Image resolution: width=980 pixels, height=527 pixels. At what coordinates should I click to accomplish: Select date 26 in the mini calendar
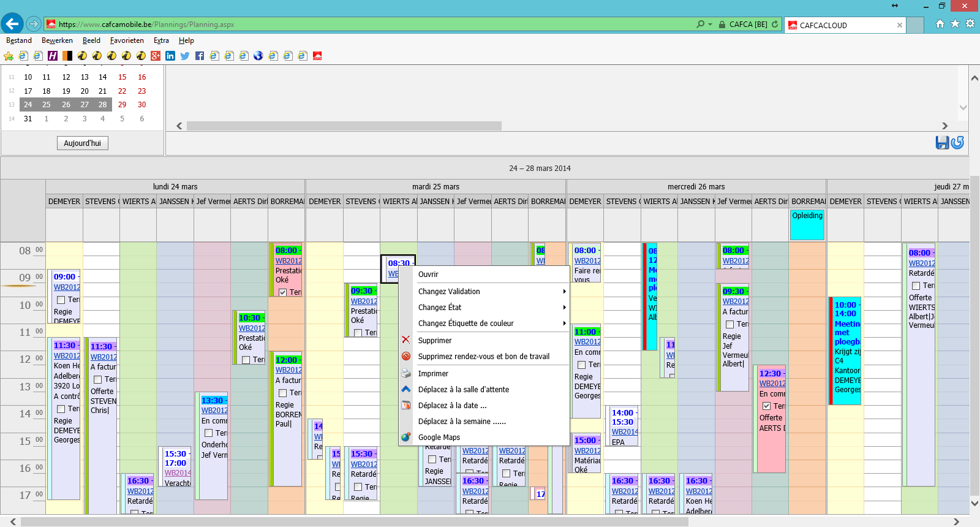(x=66, y=105)
